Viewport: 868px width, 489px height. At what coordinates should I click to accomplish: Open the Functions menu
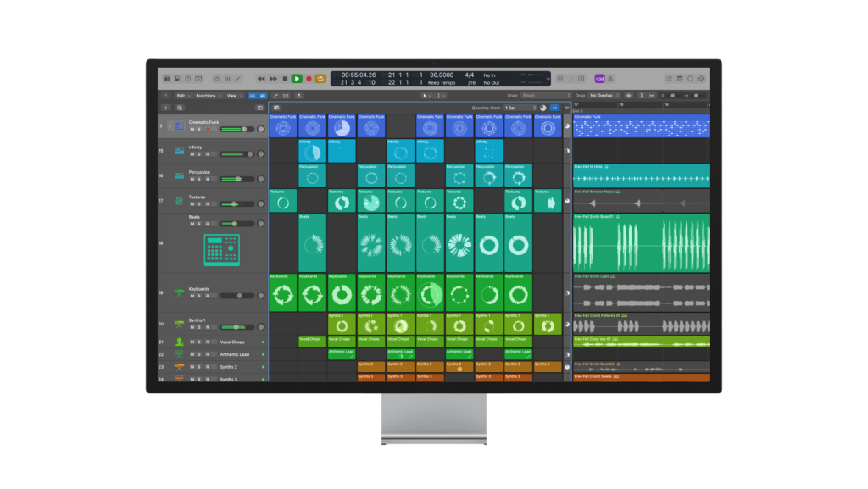click(208, 95)
